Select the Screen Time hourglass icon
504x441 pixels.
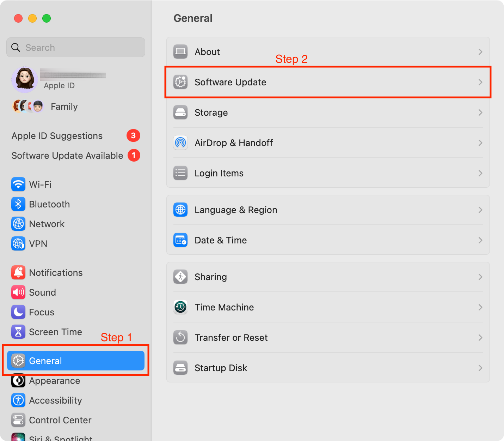coord(18,332)
